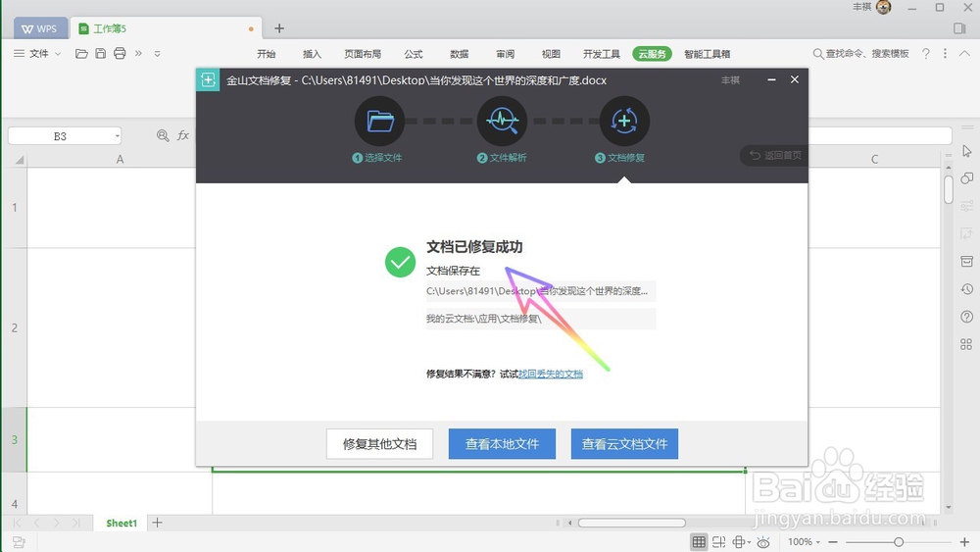Click the 返回首页 button
Image resolution: width=980 pixels, height=552 pixels.
pos(775,155)
